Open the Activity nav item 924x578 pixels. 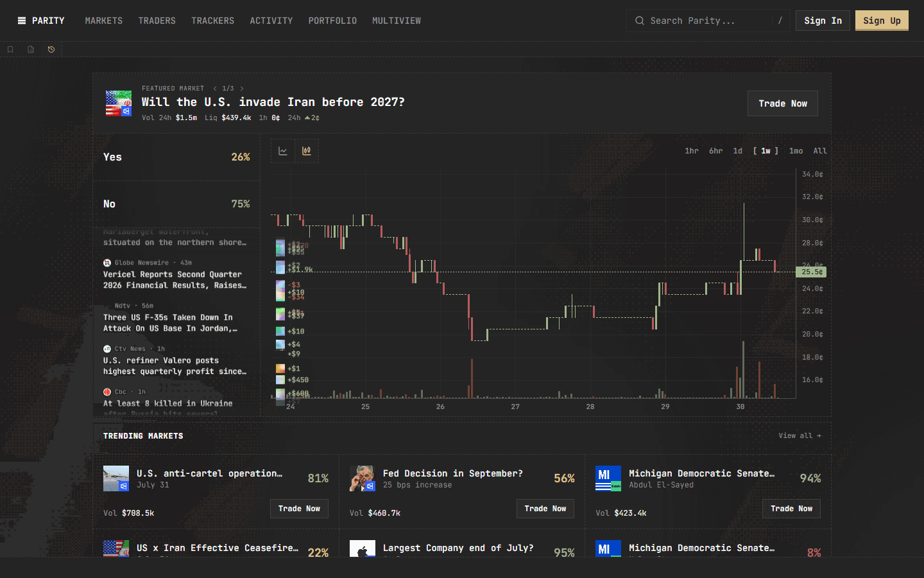(271, 21)
